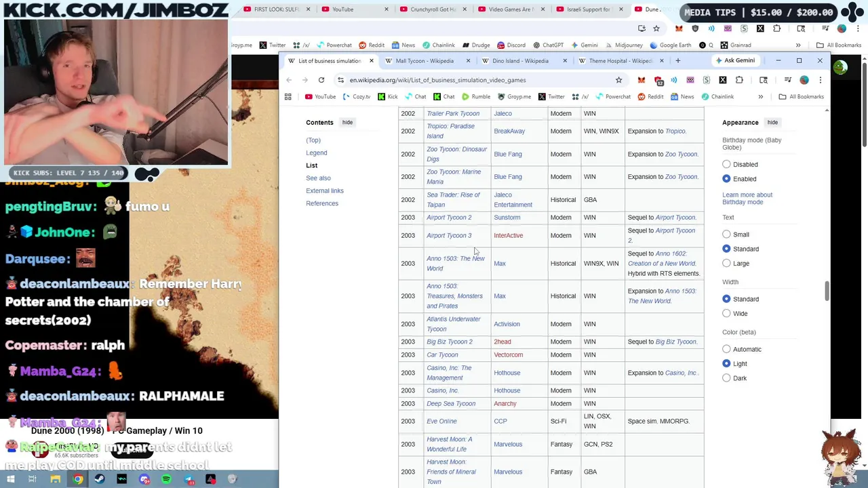The height and width of the screenshot is (488, 868).
Task: Open All Bookmarks folder in front window
Action: pyautogui.click(x=802, y=97)
